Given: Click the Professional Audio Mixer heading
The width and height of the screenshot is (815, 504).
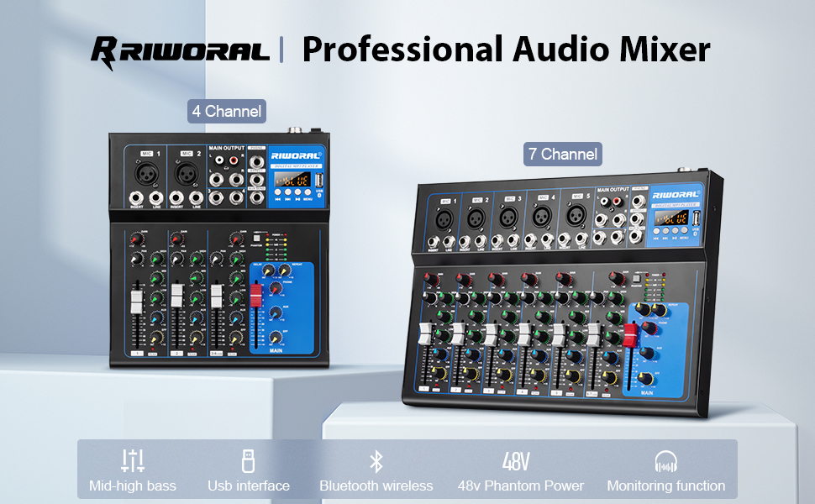Looking at the screenshot, I should [x=508, y=50].
